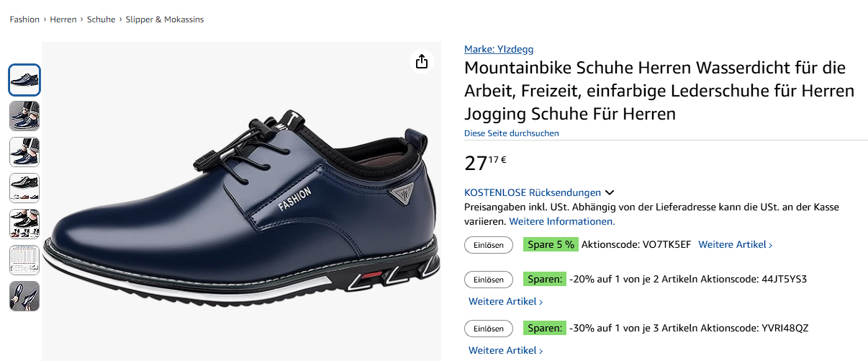Redeem the -30% coupon with Einlösen
The width and height of the screenshot is (868, 361).
pyautogui.click(x=489, y=329)
